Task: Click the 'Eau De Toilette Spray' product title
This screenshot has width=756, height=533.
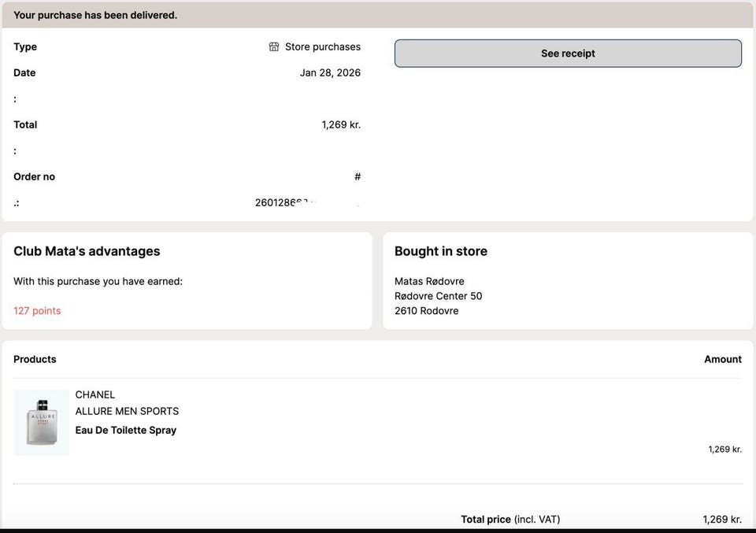Action: pyautogui.click(x=126, y=430)
